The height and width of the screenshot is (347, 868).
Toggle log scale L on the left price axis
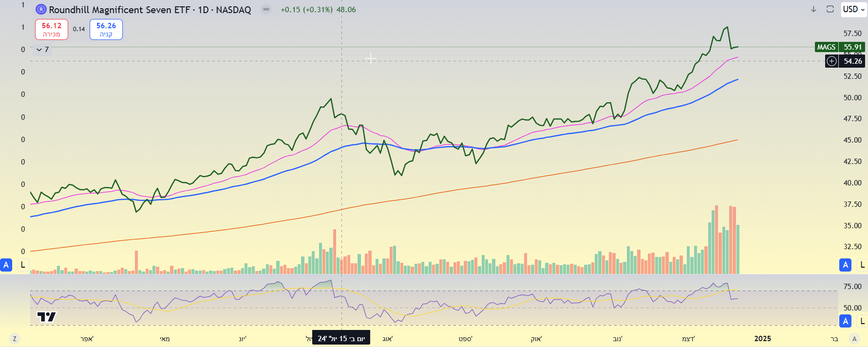point(22,265)
